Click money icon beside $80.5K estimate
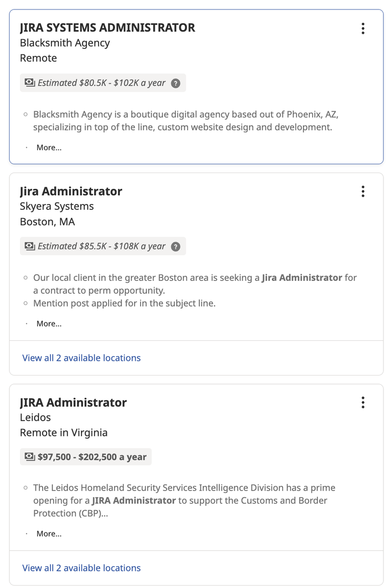392x588 pixels. (x=30, y=83)
